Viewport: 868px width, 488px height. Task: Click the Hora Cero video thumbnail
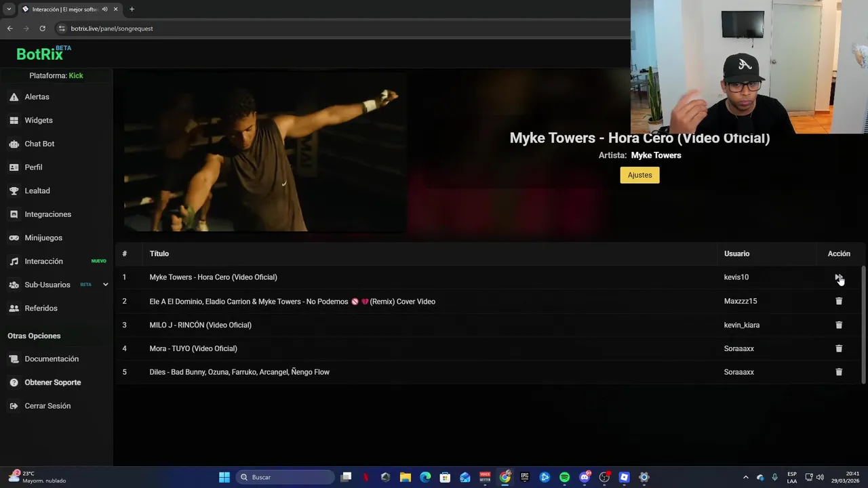[x=265, y=152]
